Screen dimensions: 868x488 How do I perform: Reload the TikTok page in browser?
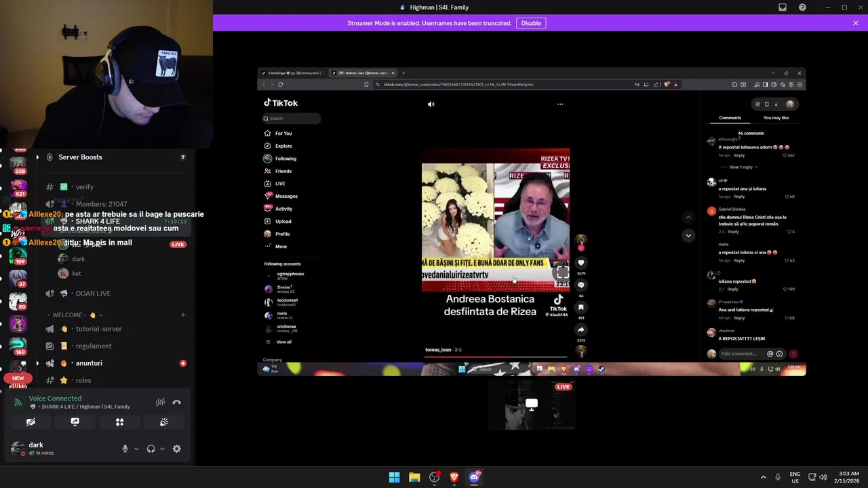[x=281, y=85]
